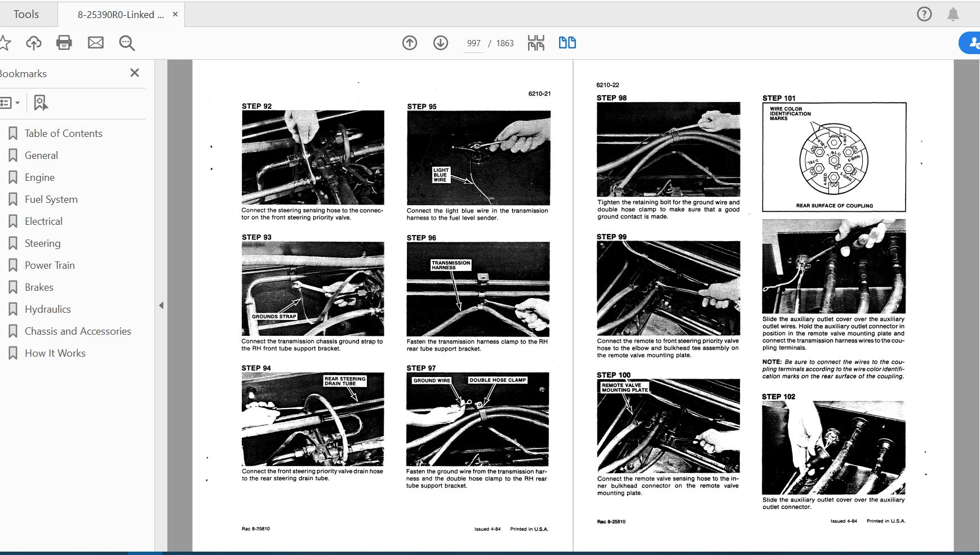Jump to Hydraulics bookmark
The height and width of the screenshot is (555, 980).
coord(47,309)
